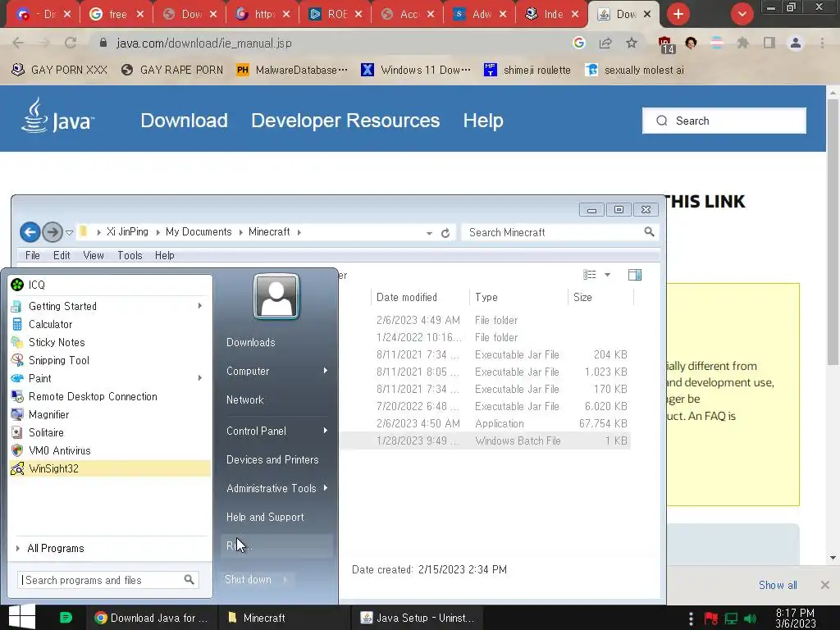The image size is (840, 630).
Task: Open Chrome tab search dropdown
Action: click(742, 14)
